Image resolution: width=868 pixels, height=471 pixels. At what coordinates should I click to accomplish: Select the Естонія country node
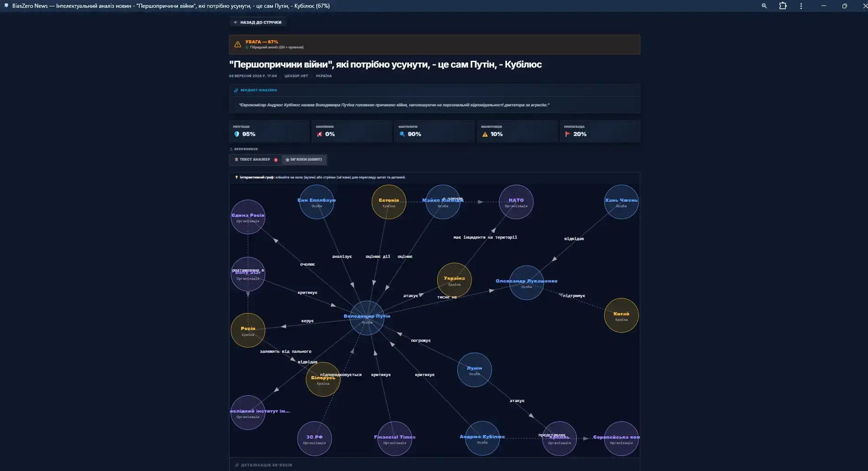click(389, 202)
